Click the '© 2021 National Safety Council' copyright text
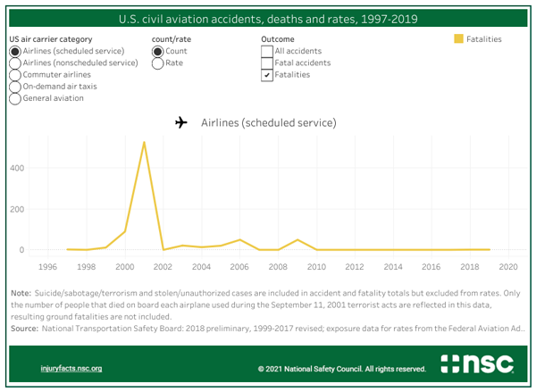The width and height of the screenshot is (536, 392). [x=342, y=369]
